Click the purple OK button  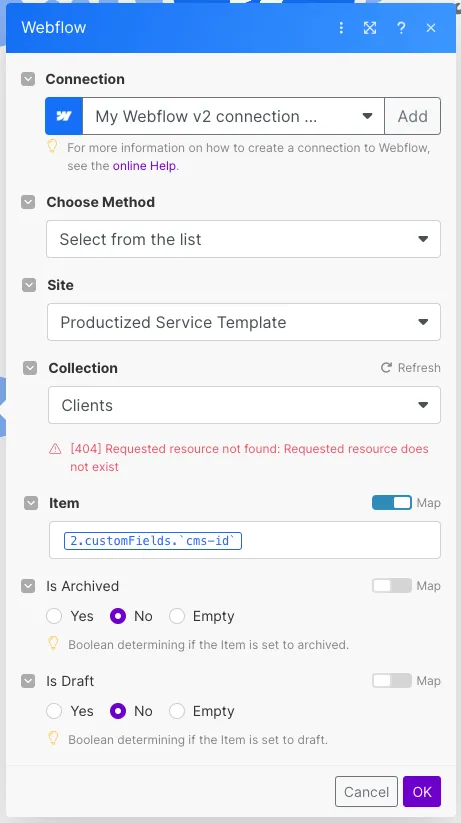[x=422, y=792]
